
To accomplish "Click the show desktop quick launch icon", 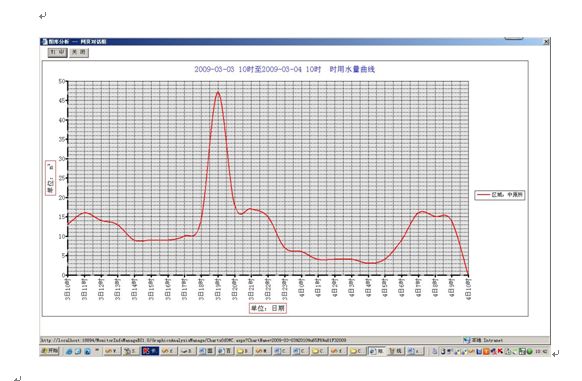I will point(78,351).
